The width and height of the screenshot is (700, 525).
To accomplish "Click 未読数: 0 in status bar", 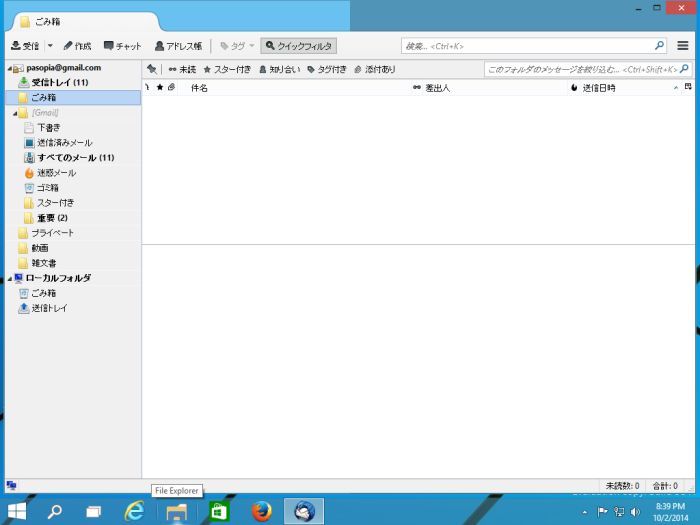I will pyautogui.click(x=622, y=485).
